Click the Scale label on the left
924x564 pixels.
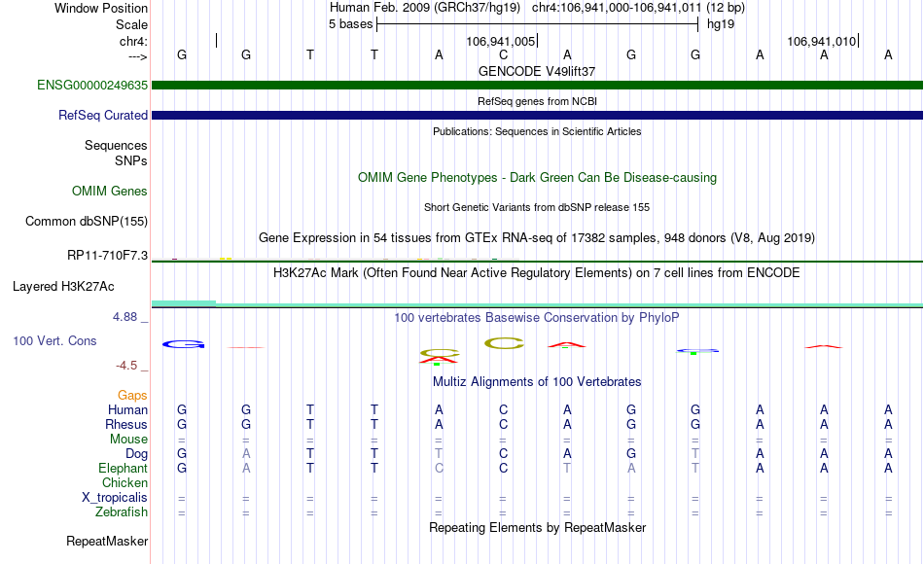131,24
